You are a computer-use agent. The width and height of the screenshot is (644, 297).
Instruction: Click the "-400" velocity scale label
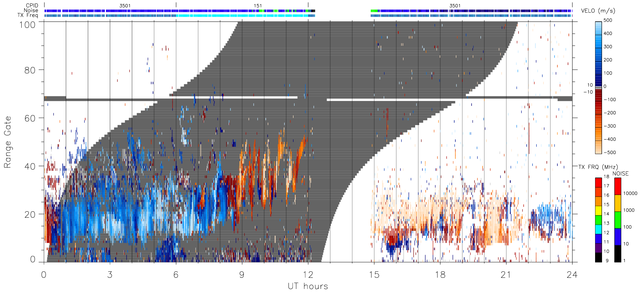[610, 139]
